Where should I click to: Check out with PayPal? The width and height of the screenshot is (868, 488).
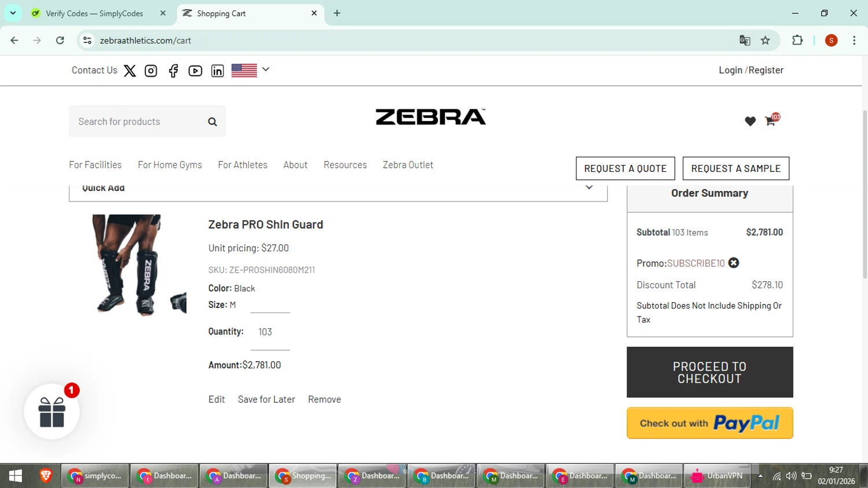(710, 423)
